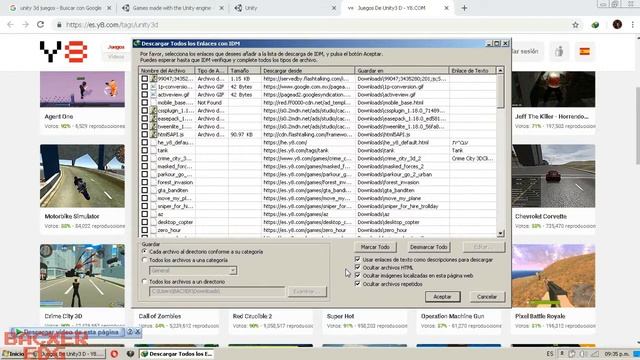Screen dimensions: 640x360
Task: Click the icon beside the Spanish flag
Action: click(559, 51)
